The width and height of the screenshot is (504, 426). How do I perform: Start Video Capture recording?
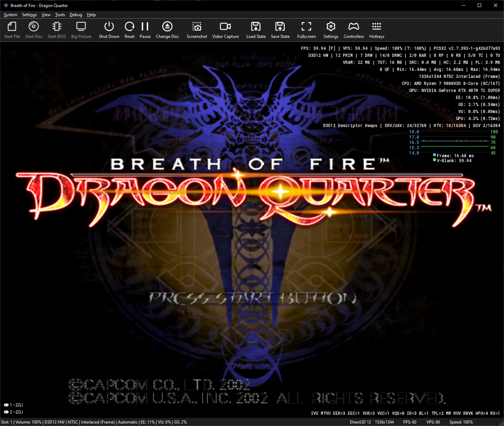(225, 30)
